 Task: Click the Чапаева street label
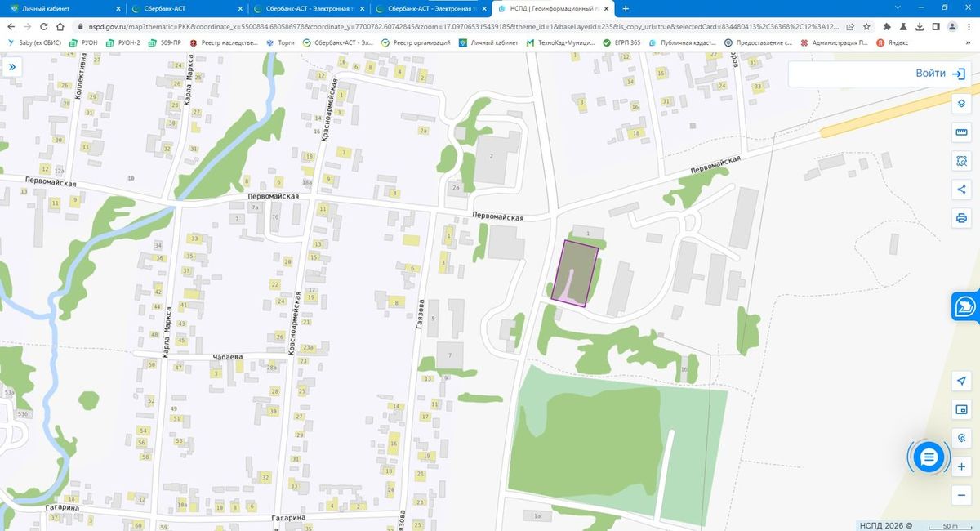coord(228,358)
